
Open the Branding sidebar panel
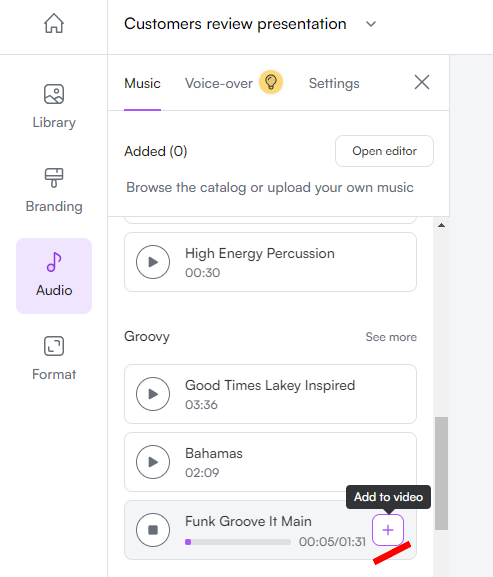pyautogui.click(x=54, y=191)
